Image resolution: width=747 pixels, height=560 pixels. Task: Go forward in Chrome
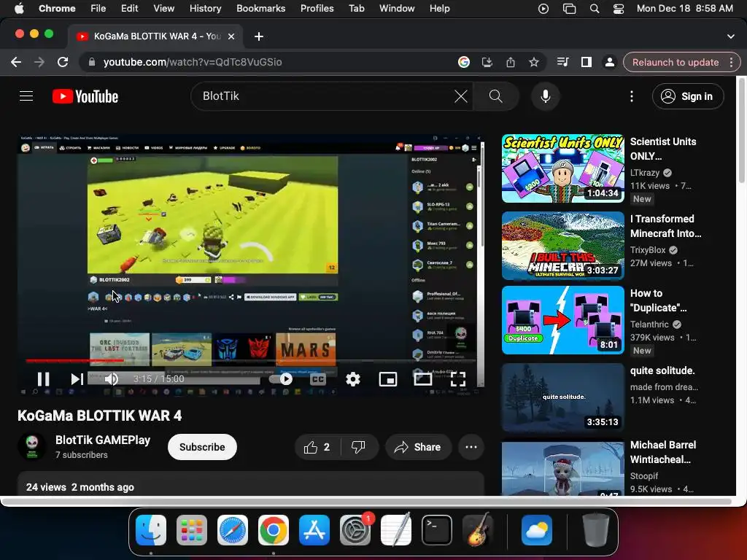[39, 62]
